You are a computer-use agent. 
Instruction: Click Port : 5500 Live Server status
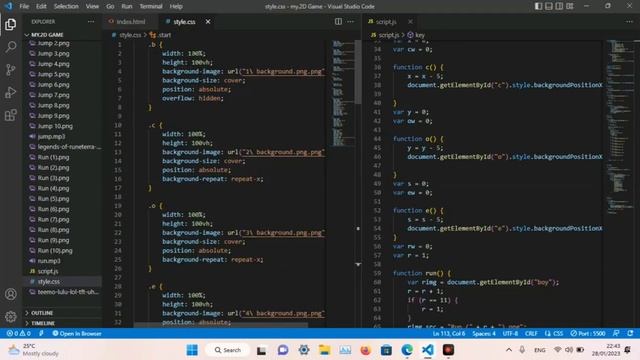click(x=588, y=333)
